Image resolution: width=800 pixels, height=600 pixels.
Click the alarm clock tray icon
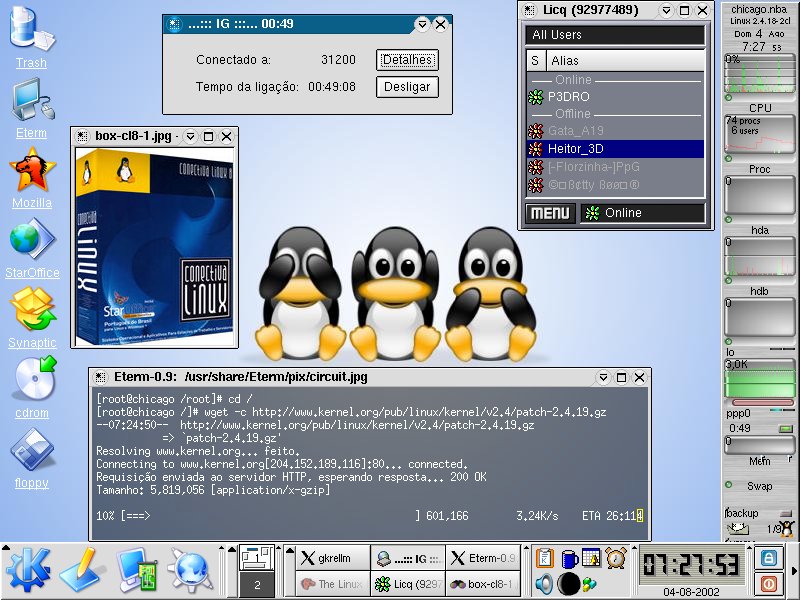(x=616, y=558)
